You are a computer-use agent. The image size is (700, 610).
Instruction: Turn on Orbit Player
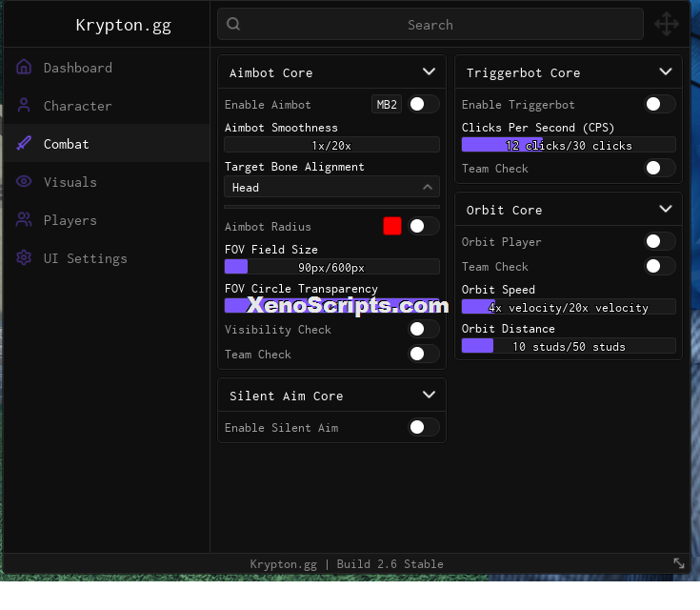pyautogui.click(x=660, y=241)
